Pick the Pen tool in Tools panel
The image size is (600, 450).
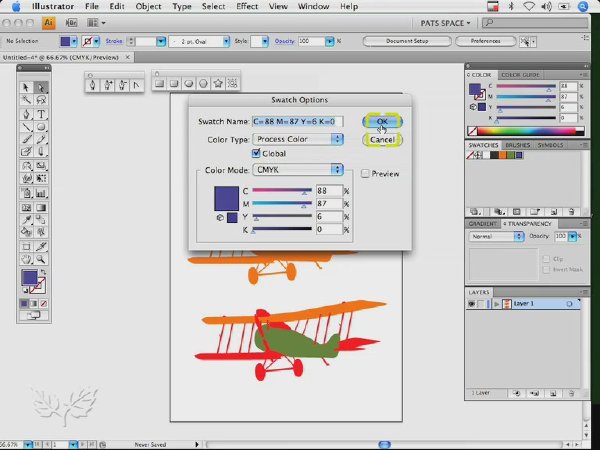coord(26,114)
